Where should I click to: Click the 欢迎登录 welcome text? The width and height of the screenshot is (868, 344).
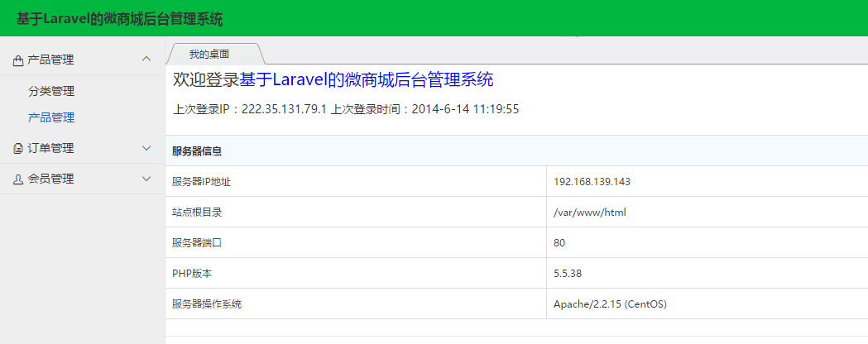[x=206, y=79]
